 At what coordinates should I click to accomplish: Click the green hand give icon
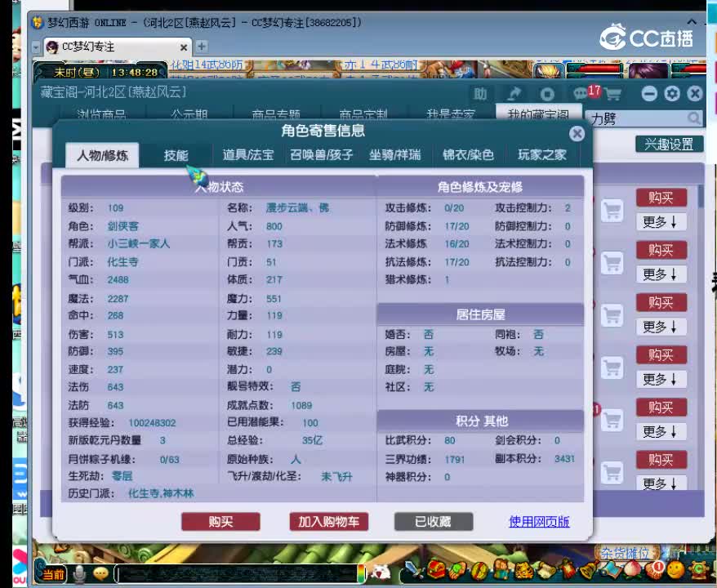coord(457,570)
